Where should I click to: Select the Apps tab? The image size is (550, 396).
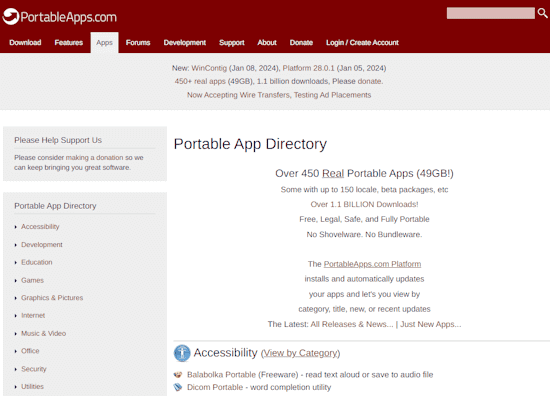tap(104, 42)
